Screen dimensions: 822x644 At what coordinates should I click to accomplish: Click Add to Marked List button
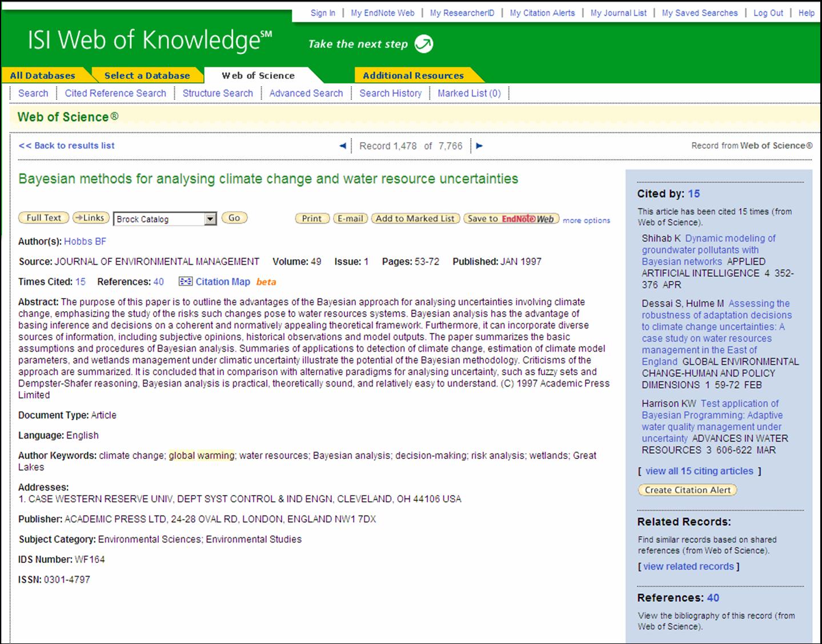point(415,218)
